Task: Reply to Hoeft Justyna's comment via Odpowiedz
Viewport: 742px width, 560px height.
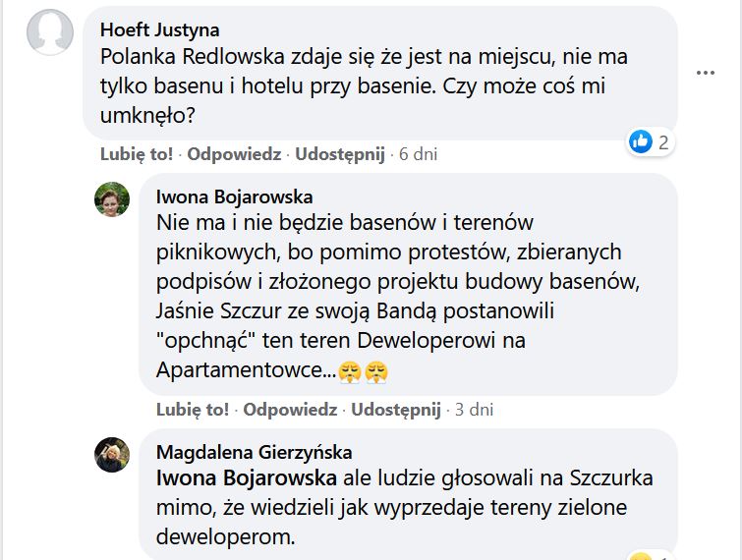Action: click(233, 154)
